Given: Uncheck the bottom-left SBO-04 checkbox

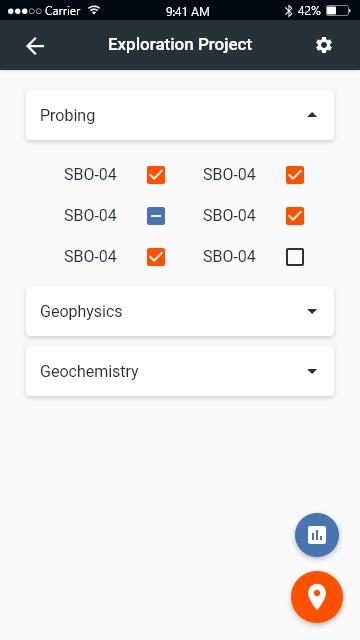Looking at the screenshot, I should pos(156,257).
